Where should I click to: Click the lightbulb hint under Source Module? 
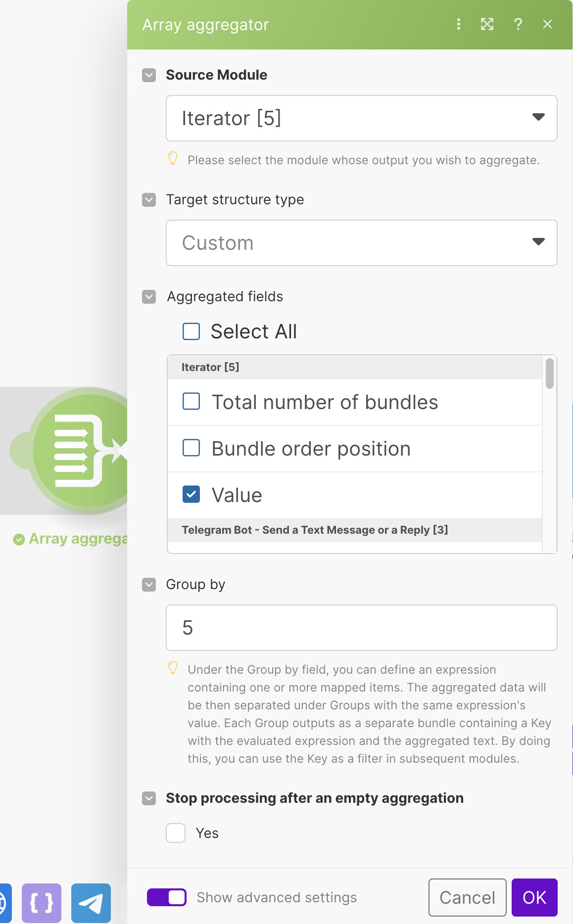173,158
